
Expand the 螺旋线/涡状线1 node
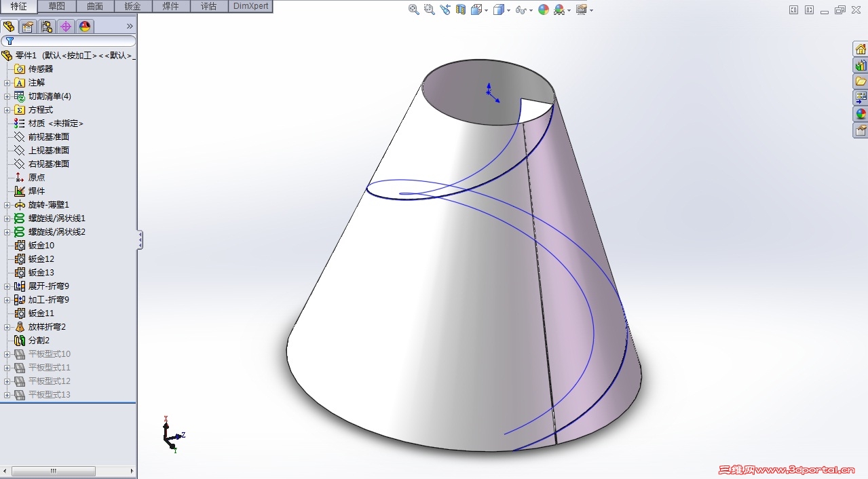pyautogui.click(x=7, y=218)
